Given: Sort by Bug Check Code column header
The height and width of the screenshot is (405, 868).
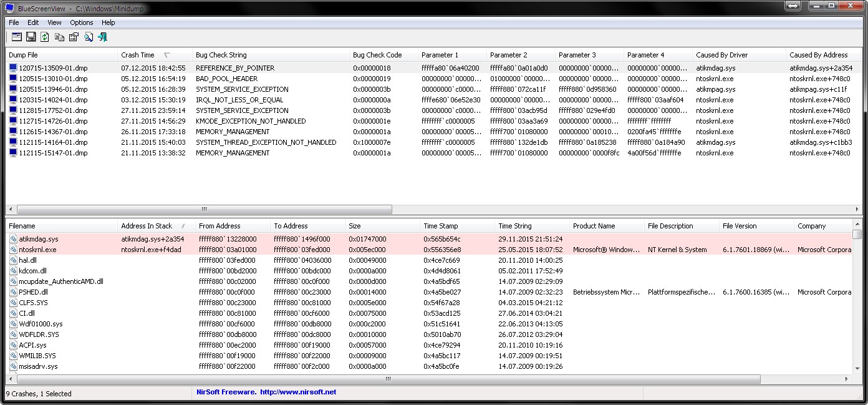Looking at the screenshot, I should pos(383,55).
